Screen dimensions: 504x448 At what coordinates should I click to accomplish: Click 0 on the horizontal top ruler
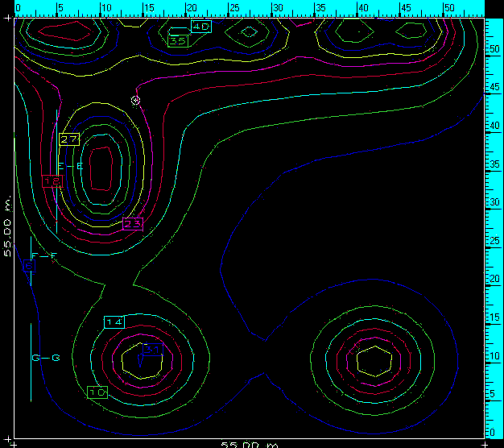click(18, 8)
